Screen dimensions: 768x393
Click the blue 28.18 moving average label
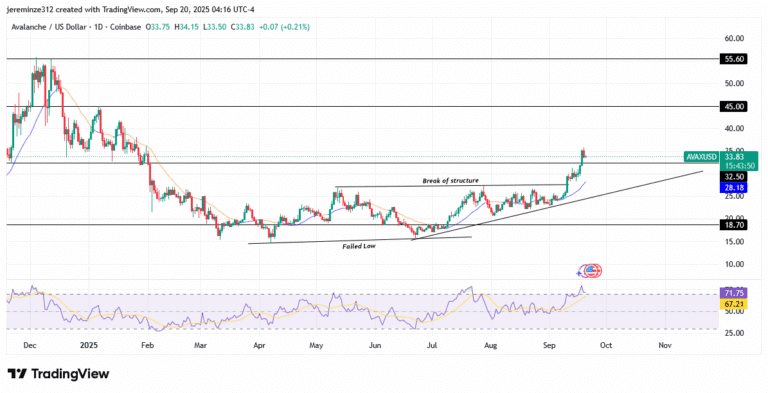734,187
